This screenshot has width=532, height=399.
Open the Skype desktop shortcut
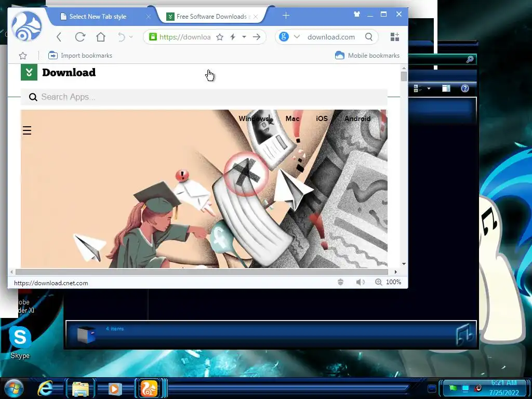(20, 342)
